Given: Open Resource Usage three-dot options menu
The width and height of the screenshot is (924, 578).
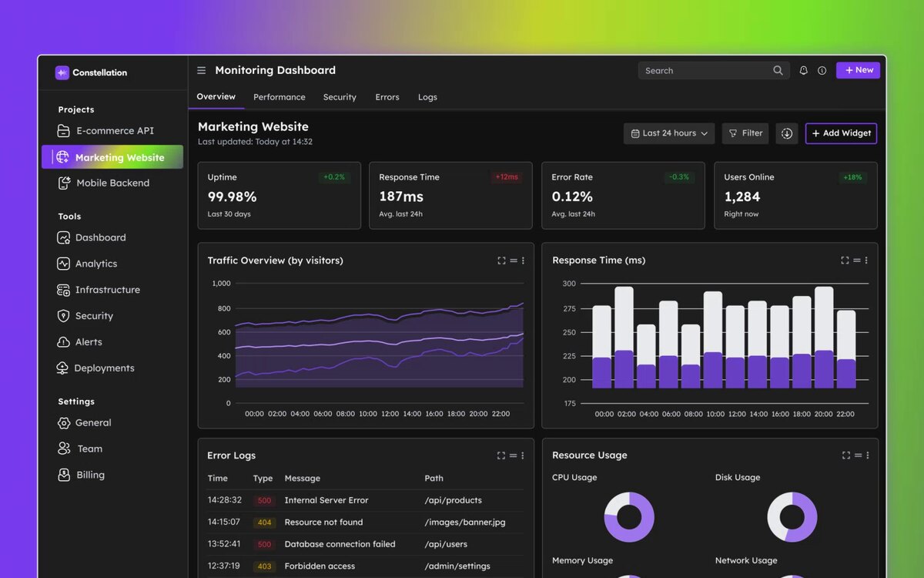Looking at the screenshot, I should (867, 455).
